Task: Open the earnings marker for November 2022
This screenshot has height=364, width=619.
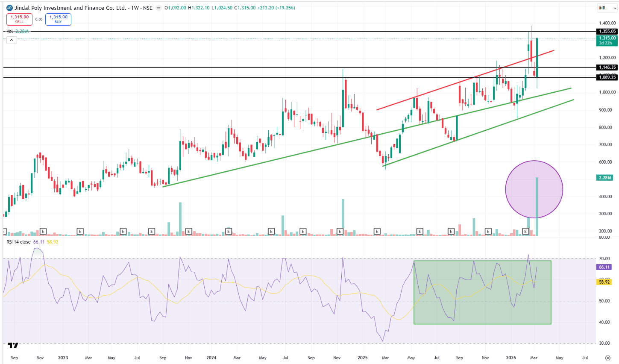Action: (x=43, y=232)
